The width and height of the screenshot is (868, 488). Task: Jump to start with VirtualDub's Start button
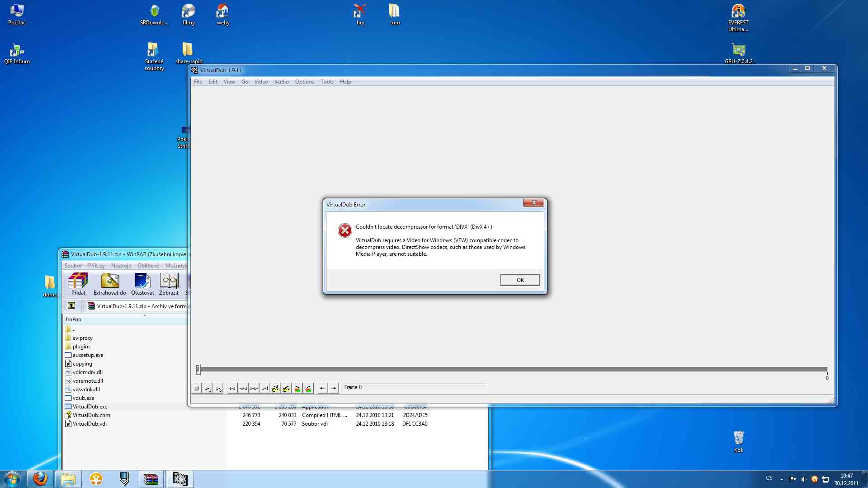click(x=232, y=388)
